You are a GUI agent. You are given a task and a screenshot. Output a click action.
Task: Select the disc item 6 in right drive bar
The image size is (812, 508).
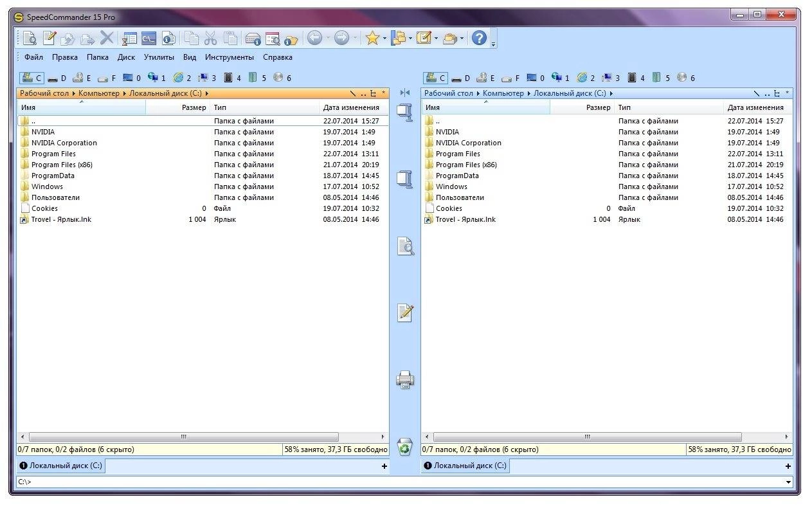(687, 78)
